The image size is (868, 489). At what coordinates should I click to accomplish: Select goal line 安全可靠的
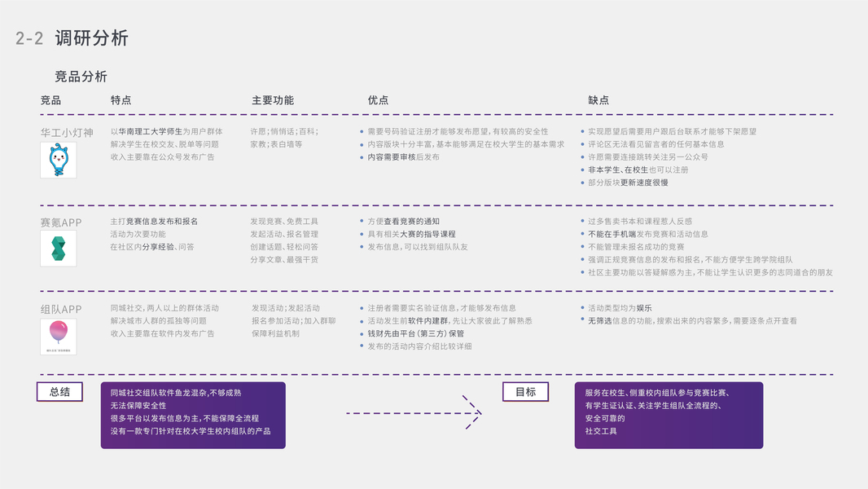pyautogui.click(x=605, y=419)
